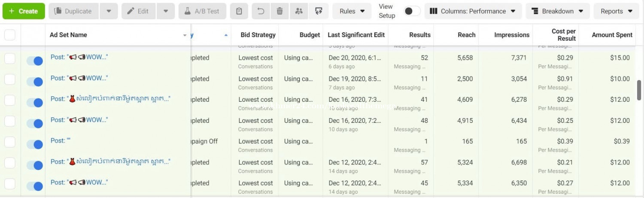This screenshot has width=644, height=198.
Task: Click the trash delete icon
Action: pos(279,11)
